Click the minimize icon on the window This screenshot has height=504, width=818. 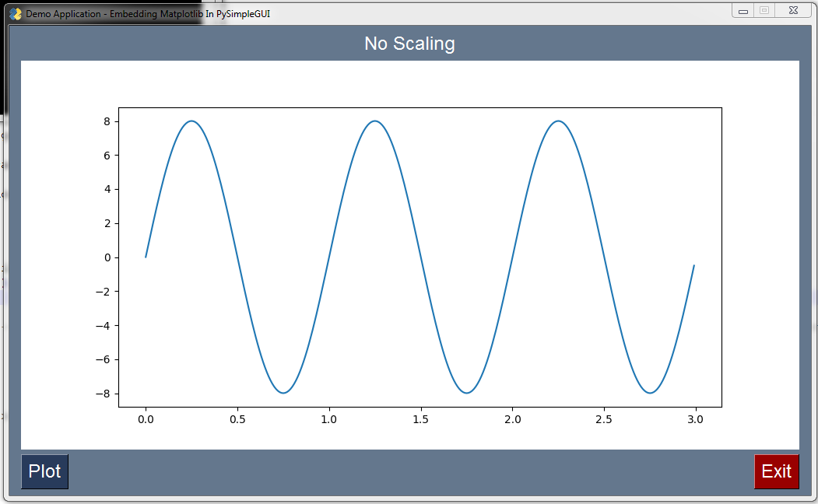743,10
